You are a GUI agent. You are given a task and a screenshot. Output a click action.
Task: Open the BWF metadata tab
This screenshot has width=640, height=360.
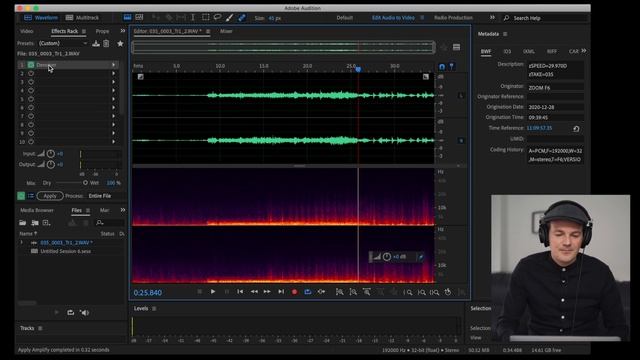(x=486, y=51)
